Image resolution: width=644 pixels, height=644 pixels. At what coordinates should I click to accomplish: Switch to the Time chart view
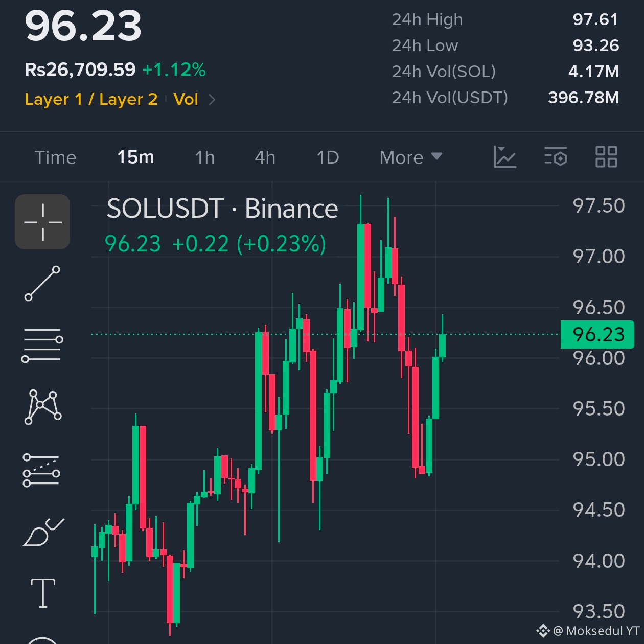coord(55,157)
